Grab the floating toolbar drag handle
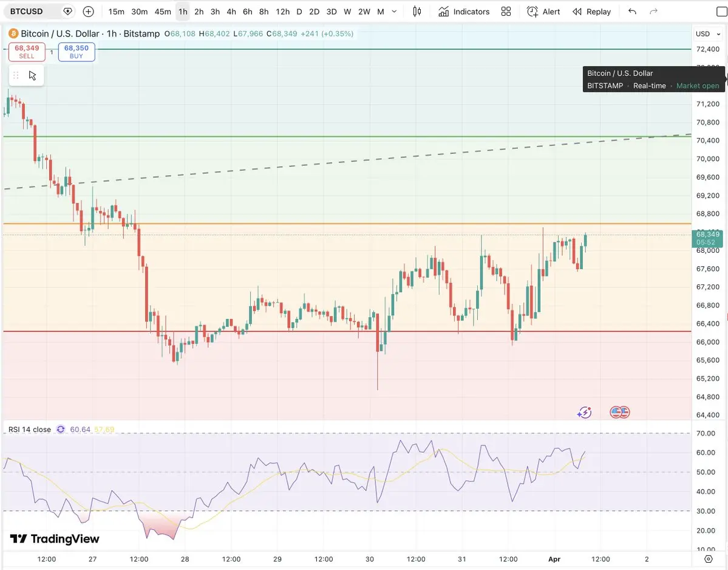The height and width of the screenshot is (570, 728). [x=16, y=75]
